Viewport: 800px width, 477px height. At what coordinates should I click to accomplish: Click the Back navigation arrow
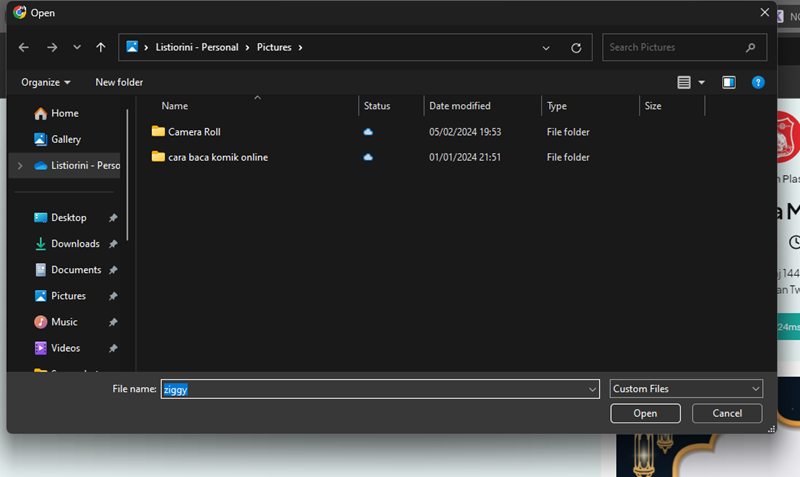pyautogui.click(x=24, y=47)
